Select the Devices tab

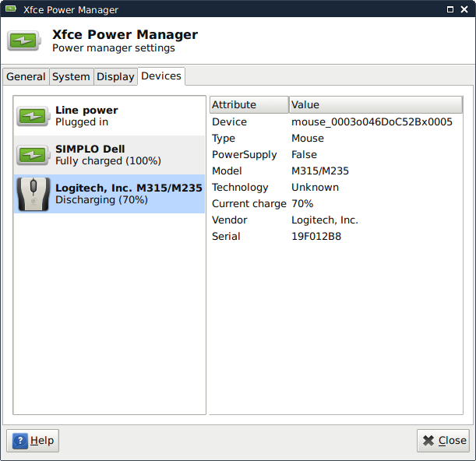click(x=161, y=76)
